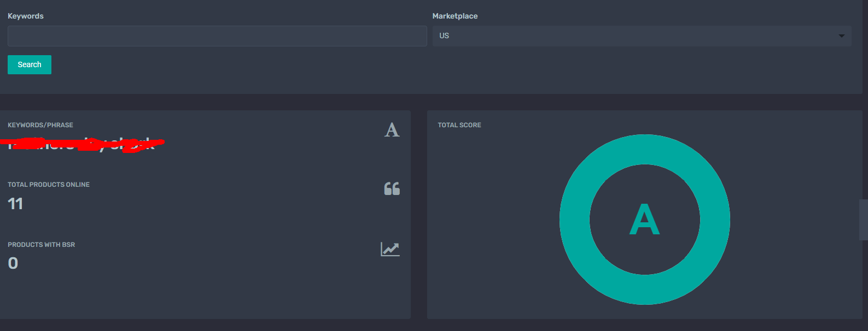
Task: Click the Keywords text input field
Action: pyautogui.click(x=217, y=36)
